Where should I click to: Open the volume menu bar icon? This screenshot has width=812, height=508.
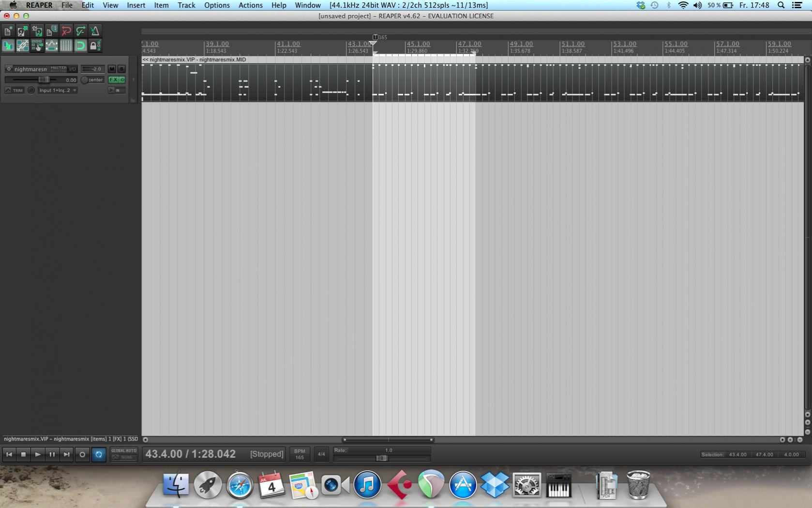(697, 5)
